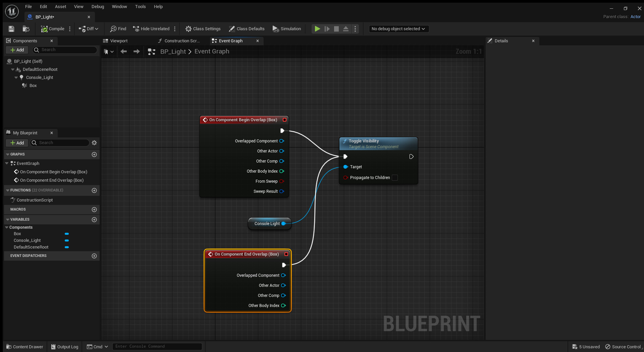Collapse the VARIABLES section
Viewport: 644px width, 352px height.
point(7,219)
